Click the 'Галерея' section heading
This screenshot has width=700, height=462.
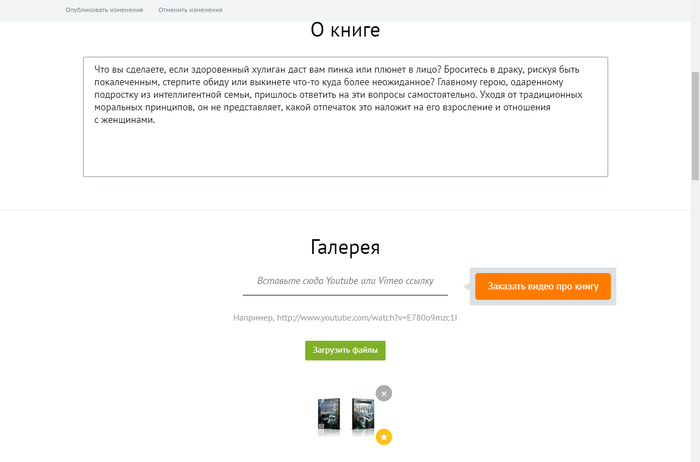coord(345,247)
